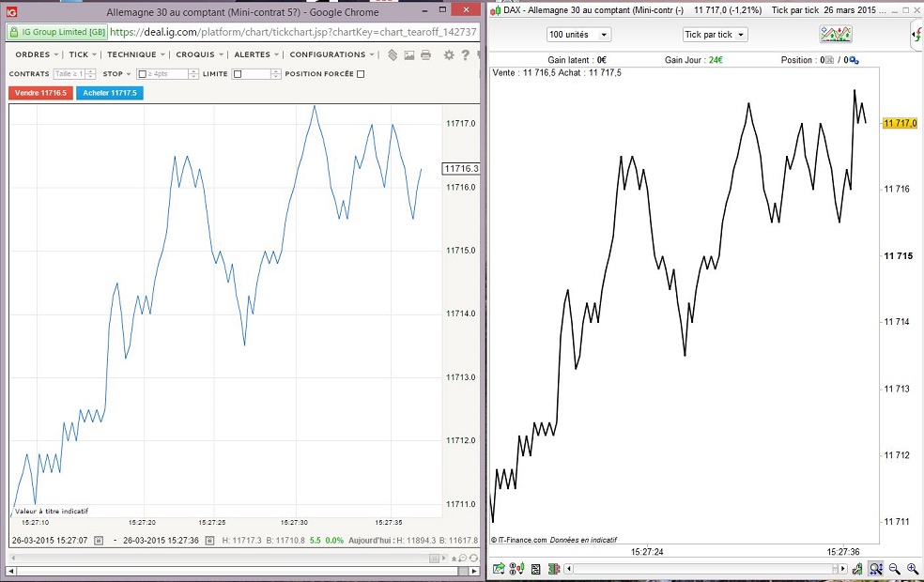The image size is (924, 582).
Task: Click the position gears icon next to 0
Action: pos(854,60)
